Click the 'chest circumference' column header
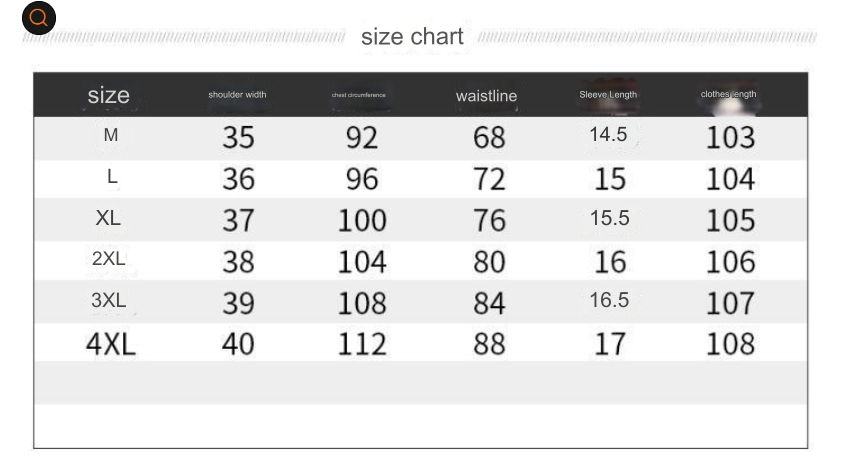Image resolution: width=844 pixels, height=469 pixels. point(358,95)
